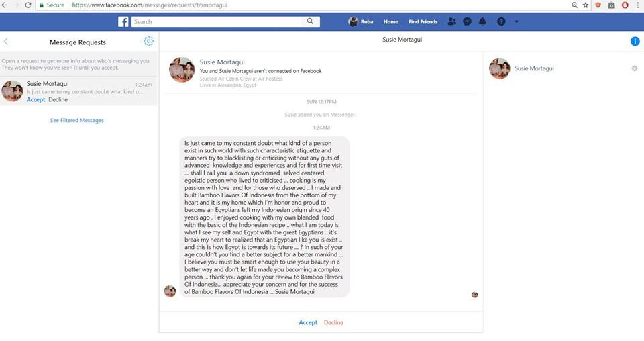
Task: Click the Facebook search input field
Action: pos(219,21)
